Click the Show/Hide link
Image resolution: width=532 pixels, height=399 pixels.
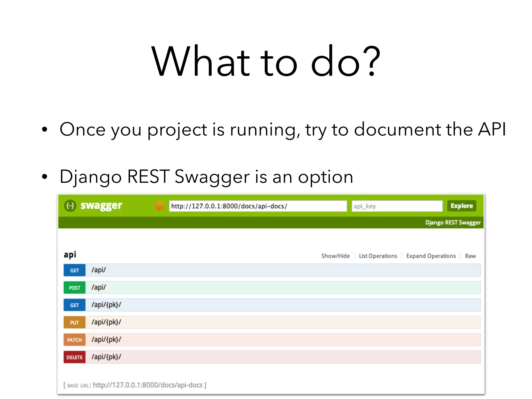(335, 256)
